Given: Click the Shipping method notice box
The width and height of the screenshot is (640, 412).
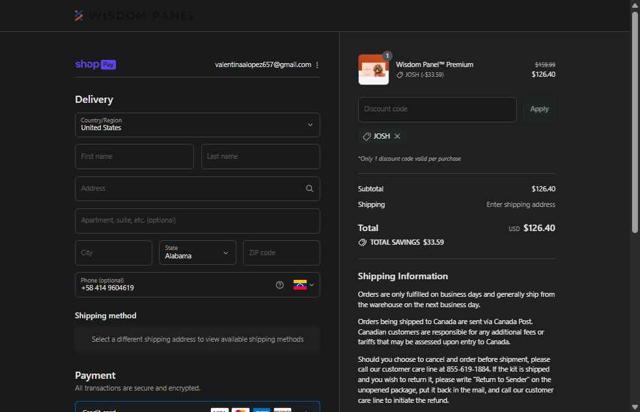Looking at the screenshot, I should (198, 339).
